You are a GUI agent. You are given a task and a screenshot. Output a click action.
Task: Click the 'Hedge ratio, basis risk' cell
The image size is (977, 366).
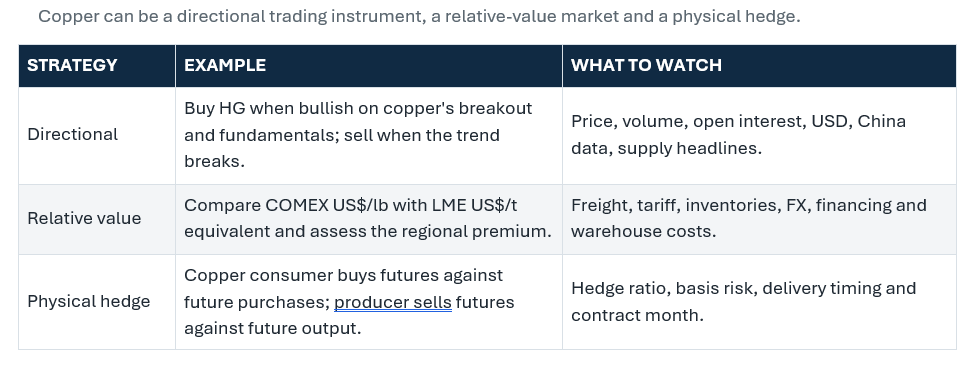tap(759, 302)
